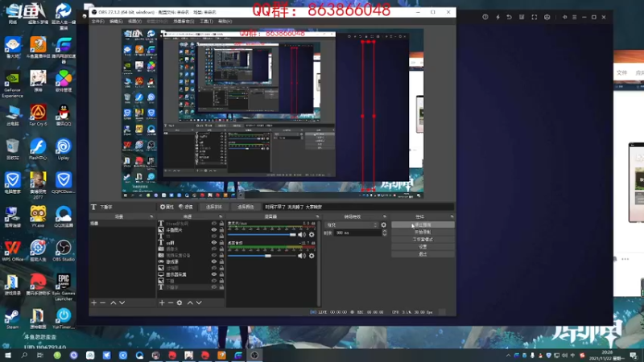Screen dimensions: 644x362
Task: Move the scene up with the arrow
Action: 114,302
